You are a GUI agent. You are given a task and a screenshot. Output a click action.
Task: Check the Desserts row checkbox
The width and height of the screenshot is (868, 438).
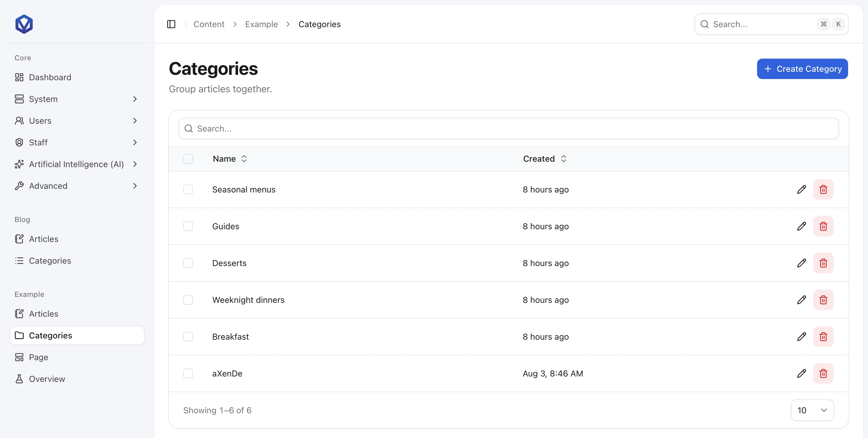tap(188, 263)
